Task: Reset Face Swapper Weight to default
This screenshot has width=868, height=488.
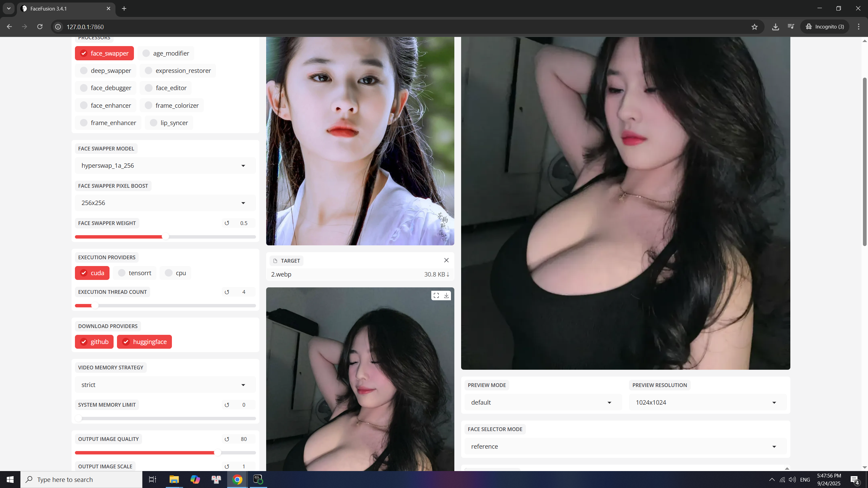Action: pos(227,223)
